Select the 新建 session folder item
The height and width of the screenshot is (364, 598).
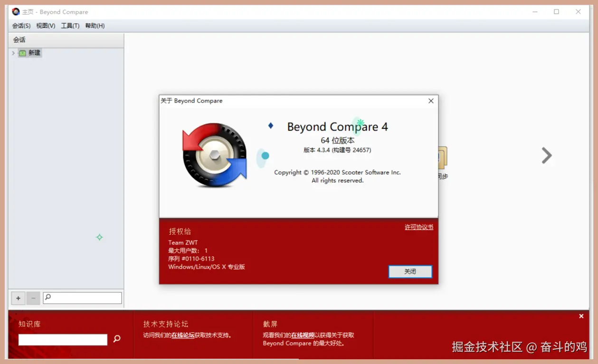(x=30, y=53)
